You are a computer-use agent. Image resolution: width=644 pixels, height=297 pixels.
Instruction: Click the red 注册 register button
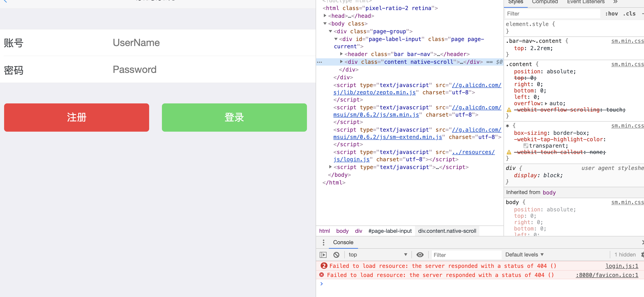[x=76, y=117]
